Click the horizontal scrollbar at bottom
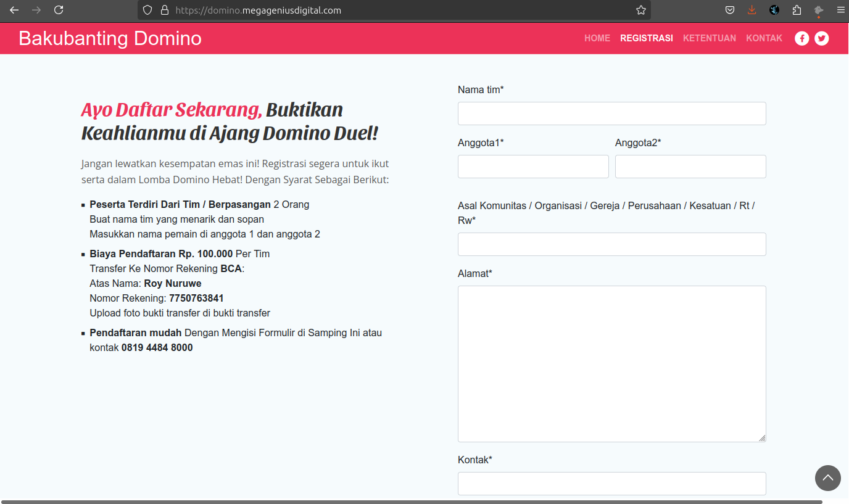Image resolution: width=849 pixels, height=504 pixels. pos(412,502)
